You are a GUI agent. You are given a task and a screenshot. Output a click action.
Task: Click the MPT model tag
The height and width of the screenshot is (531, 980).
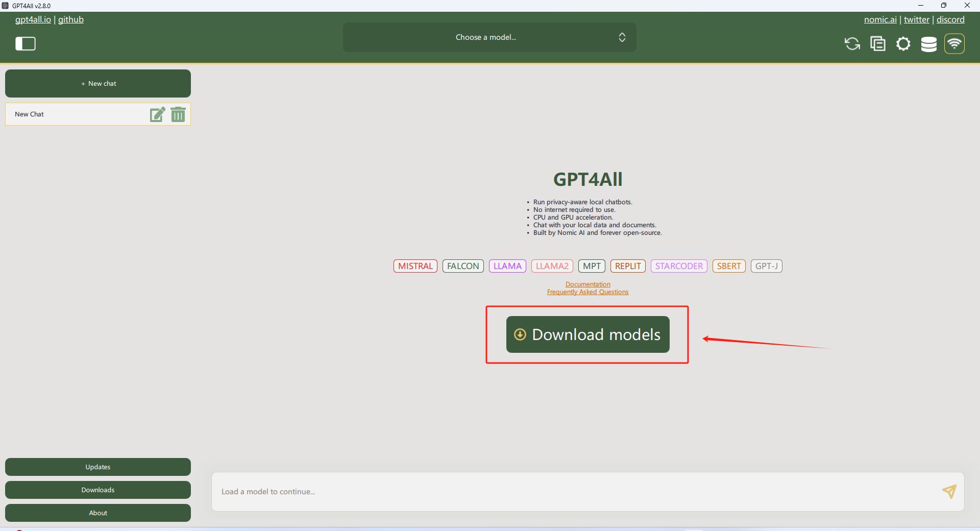[592, 266]
